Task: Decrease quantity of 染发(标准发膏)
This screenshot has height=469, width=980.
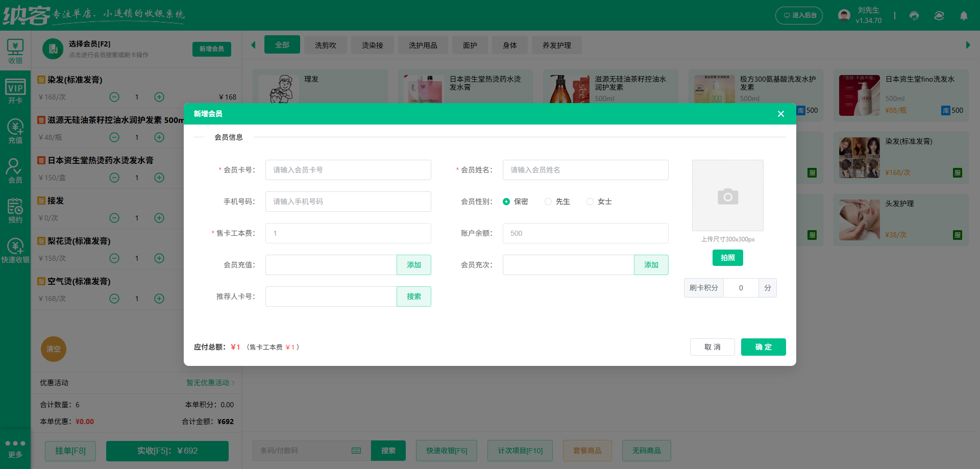Action: point(114,97)
